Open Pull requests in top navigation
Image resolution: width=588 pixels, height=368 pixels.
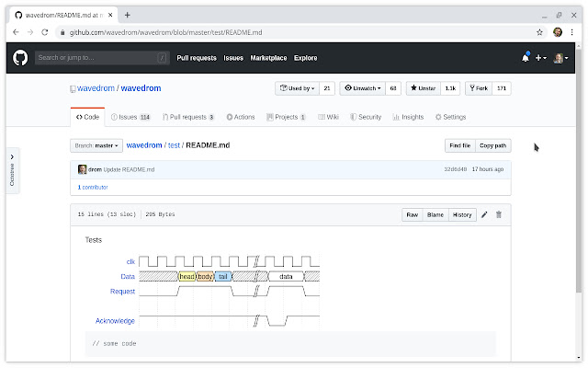click(x=197, y=58)
